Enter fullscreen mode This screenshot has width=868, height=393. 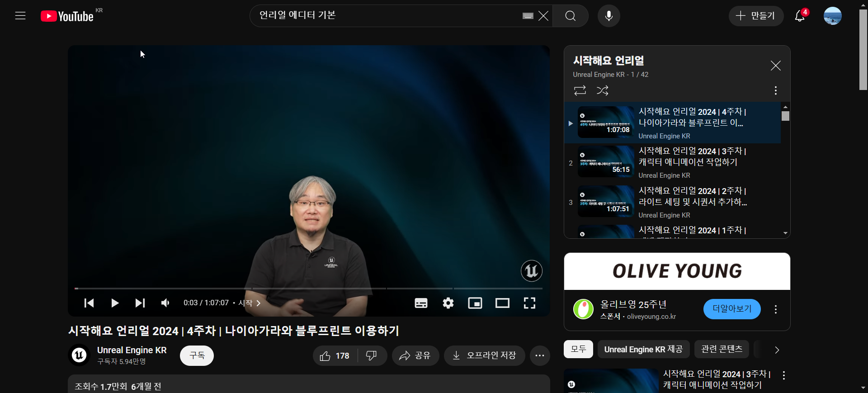coord(529,303)
